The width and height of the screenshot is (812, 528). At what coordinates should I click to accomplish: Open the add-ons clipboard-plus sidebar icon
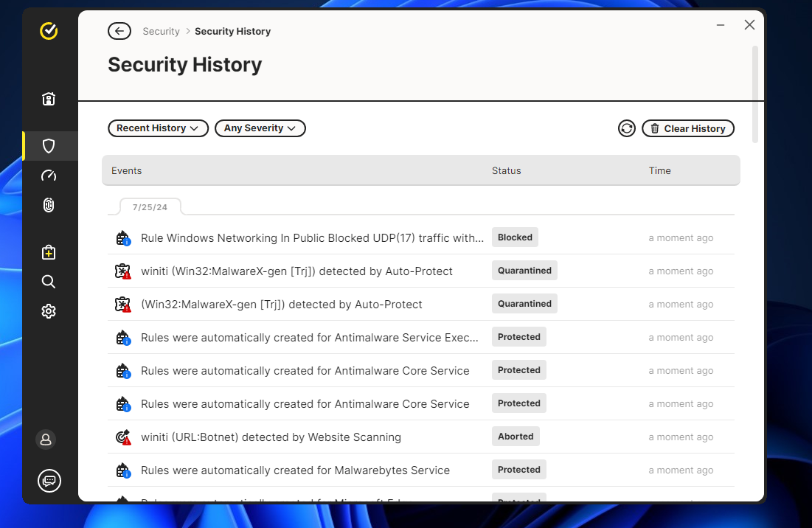pos(49,252)
